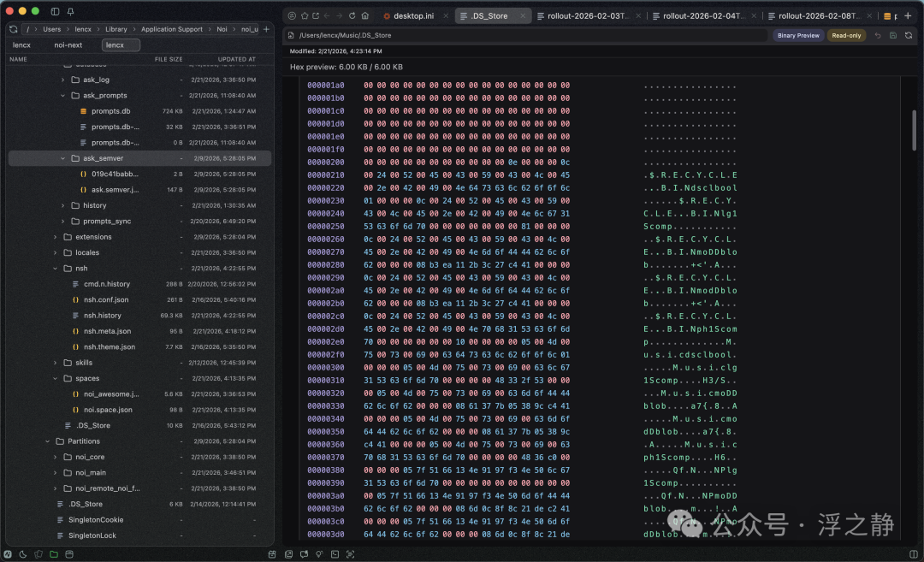Switch to the desktop.ini tab
Viewport: 924px width, 562px height.
pyautogui.click(x=414, y=16)
